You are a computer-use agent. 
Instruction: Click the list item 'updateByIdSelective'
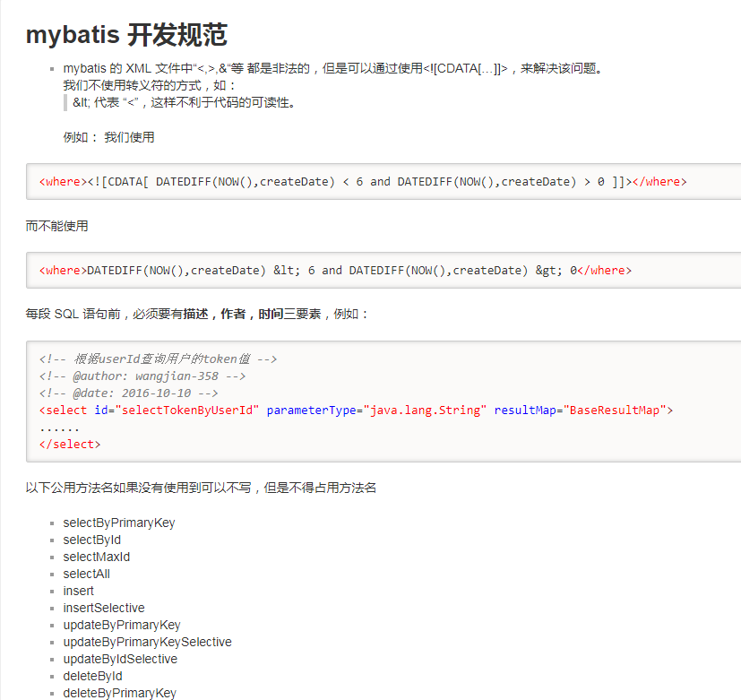tap(120, 659)
